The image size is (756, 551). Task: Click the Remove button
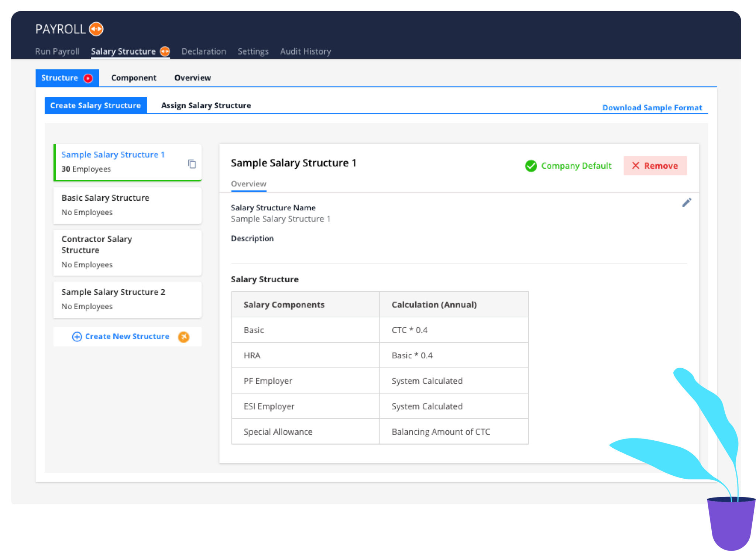(x=655, y=166)
